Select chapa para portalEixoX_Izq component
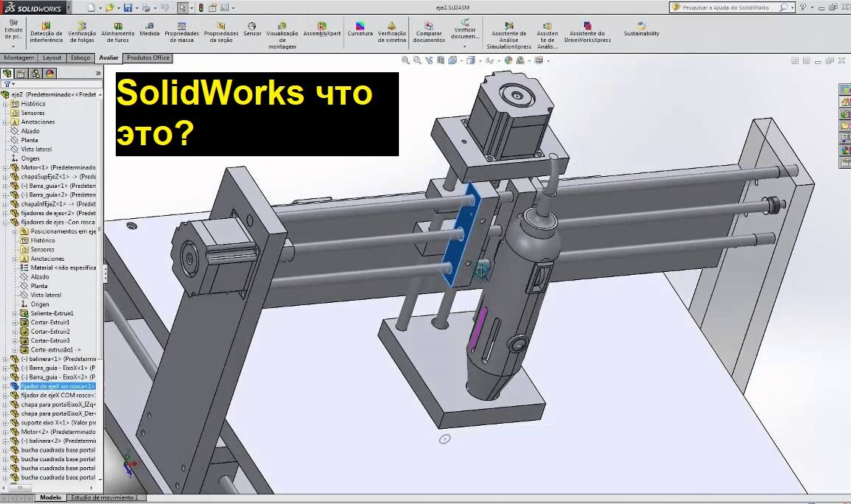 (58, 405)
